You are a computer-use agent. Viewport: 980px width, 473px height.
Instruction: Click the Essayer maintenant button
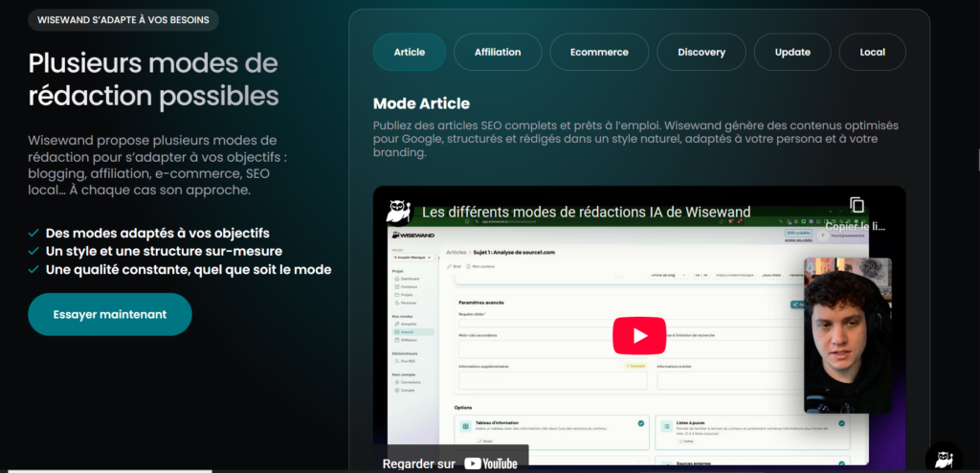click(110, 314)
